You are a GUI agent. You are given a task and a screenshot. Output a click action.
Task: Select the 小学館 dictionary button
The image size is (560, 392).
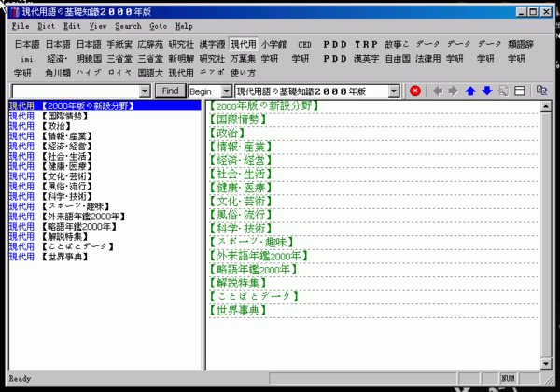(x=273, y=44)
